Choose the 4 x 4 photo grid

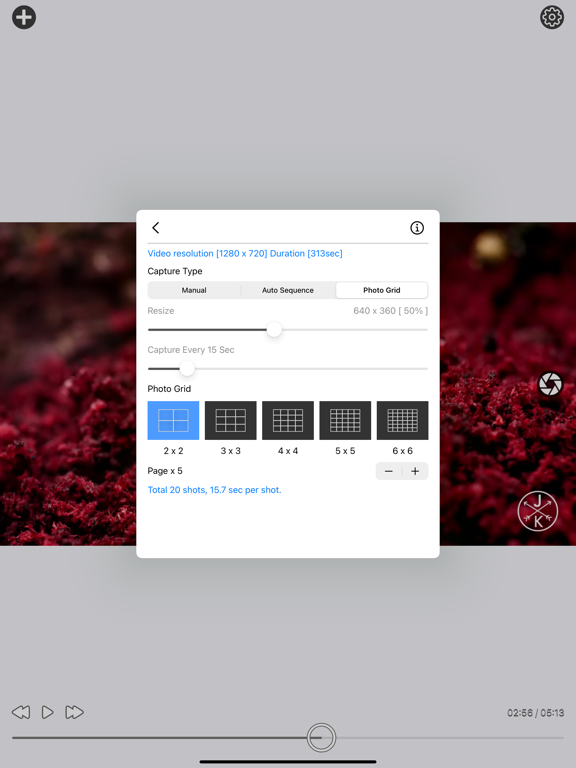click(x=288, y=420)
